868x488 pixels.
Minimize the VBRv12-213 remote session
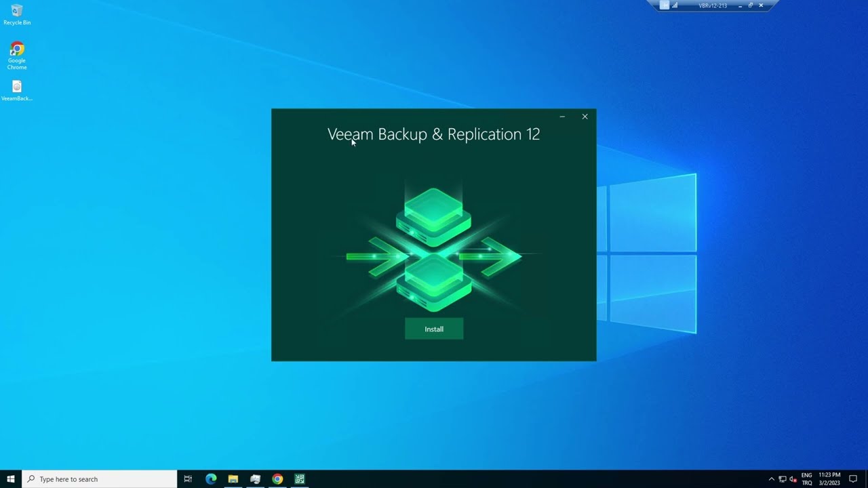tap(740, 5)
